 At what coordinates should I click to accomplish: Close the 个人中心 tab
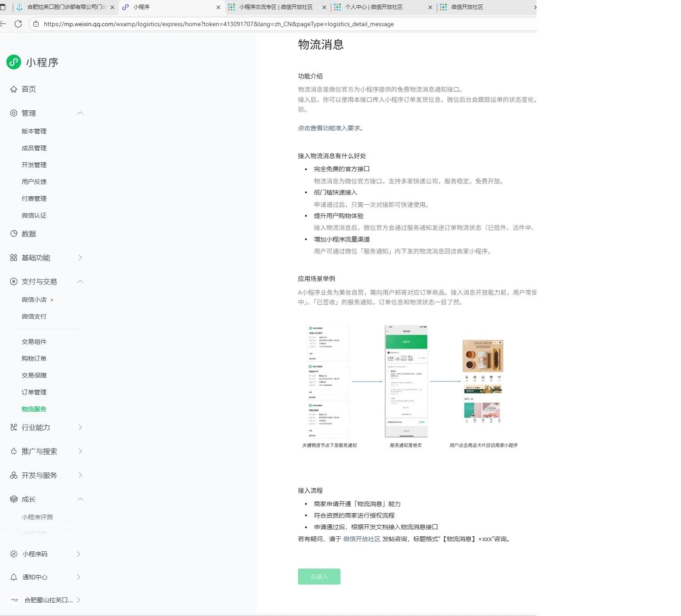[430, 7]
